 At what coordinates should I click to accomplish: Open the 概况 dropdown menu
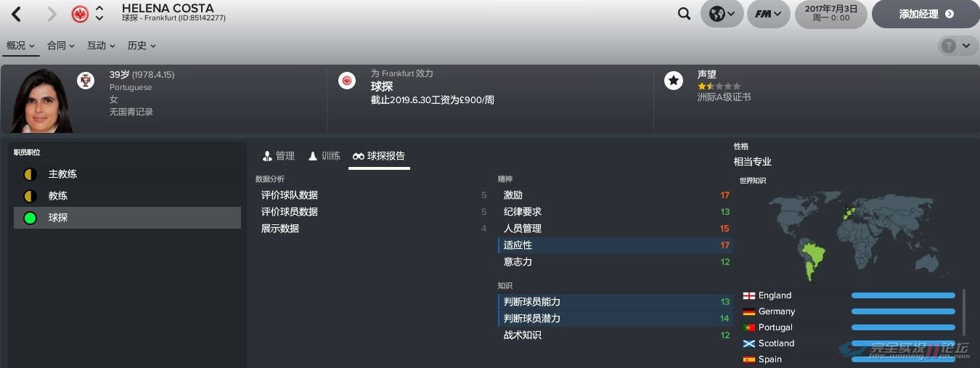point(20,46)
